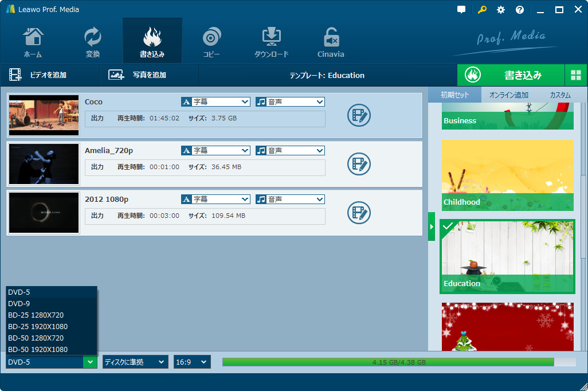Choose BD-50 1280X720 disc option

pyautogui.click(x=52, y=338)
